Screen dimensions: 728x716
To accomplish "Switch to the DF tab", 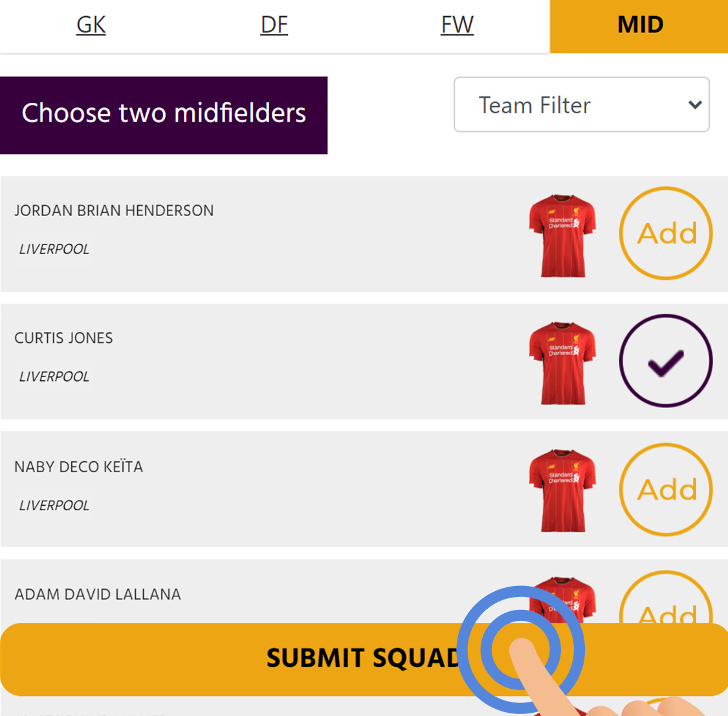I will coord(274,25).
